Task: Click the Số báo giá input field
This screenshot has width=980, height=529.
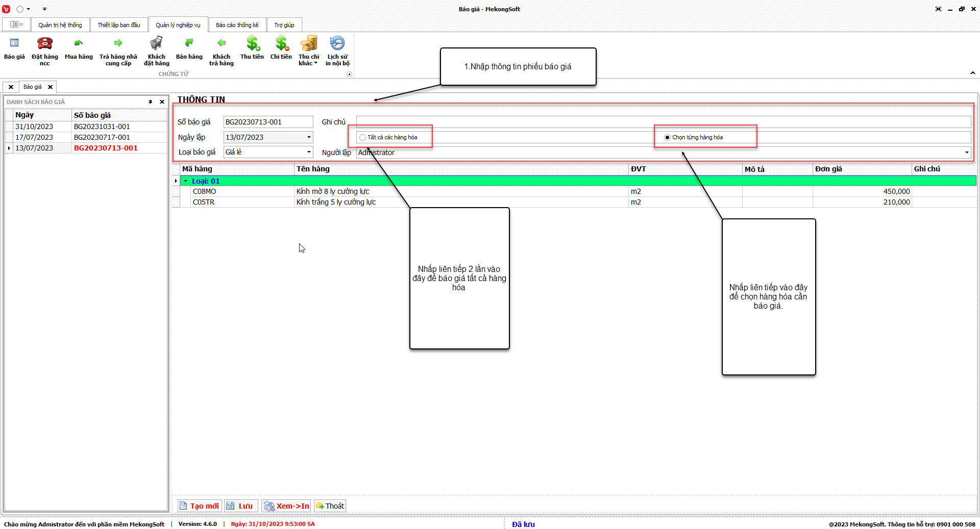Action: click(x=268, y=122)
